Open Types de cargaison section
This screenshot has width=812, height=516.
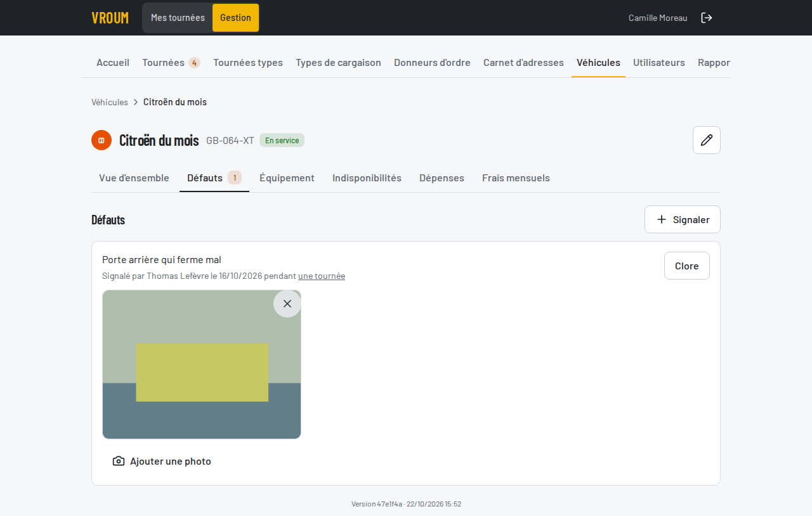coord(338,62)
